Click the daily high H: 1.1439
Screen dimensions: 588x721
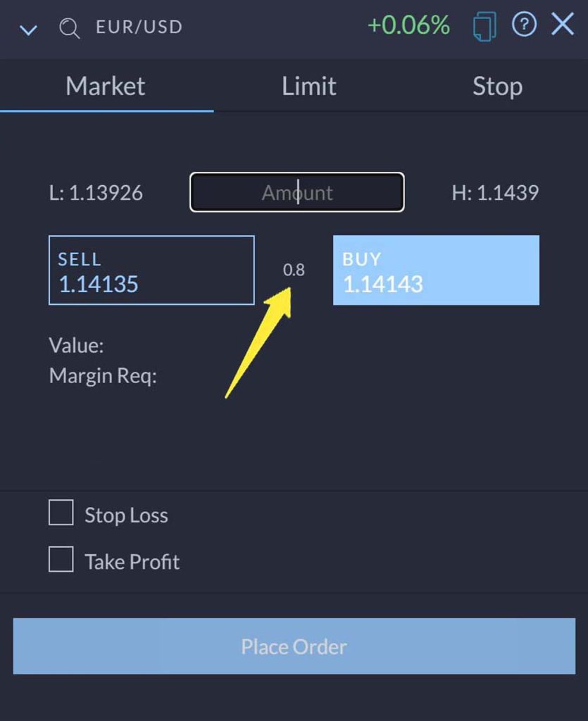495,193
